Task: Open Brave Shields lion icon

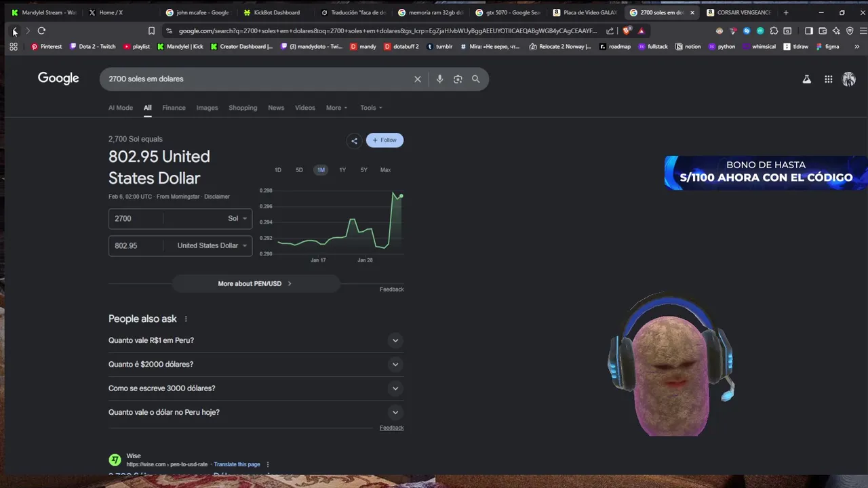Action: 627,30
